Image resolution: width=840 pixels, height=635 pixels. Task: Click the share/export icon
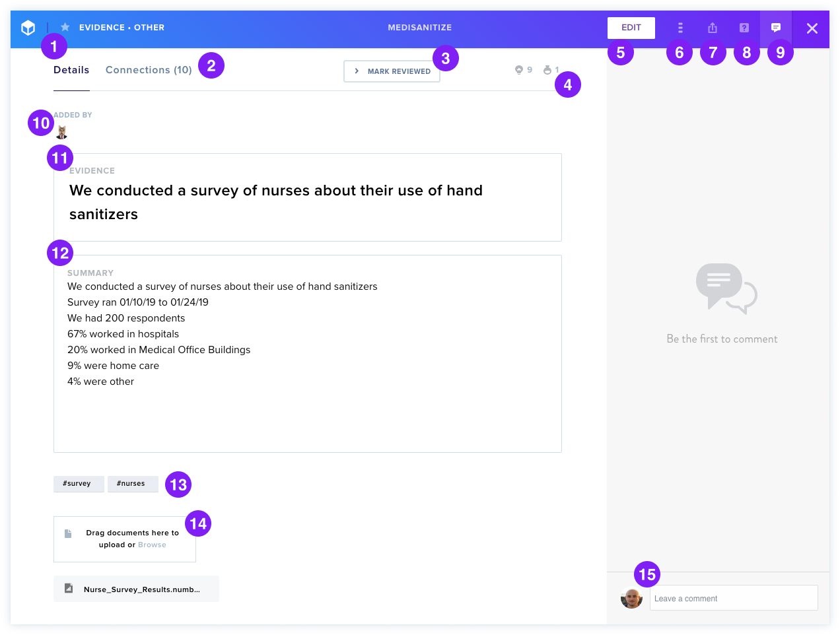pos(713,28)
